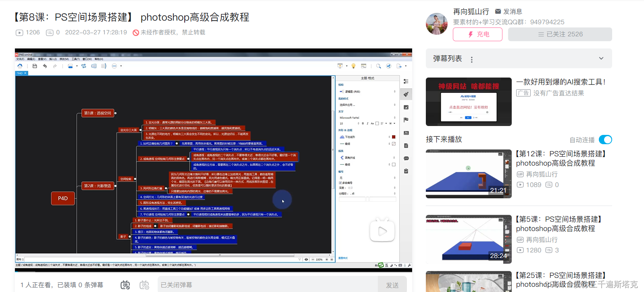The image size is (644, 292).
Task: Click the XMind boundary icon
Action: (x=94, y=66)
